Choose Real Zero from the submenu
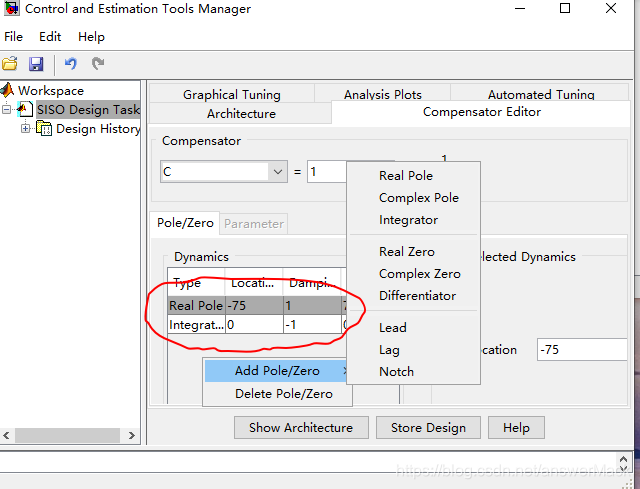 [x=413, y=251]
